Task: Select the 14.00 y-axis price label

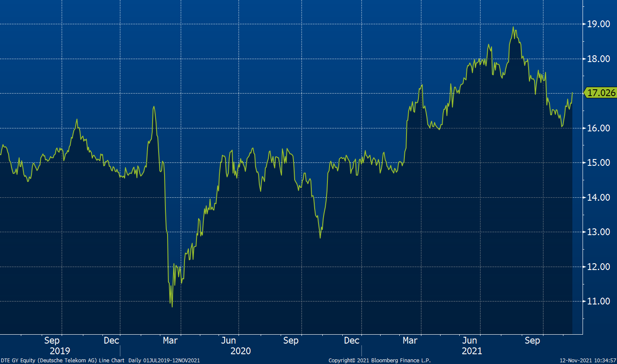Action: click(598, 198)
